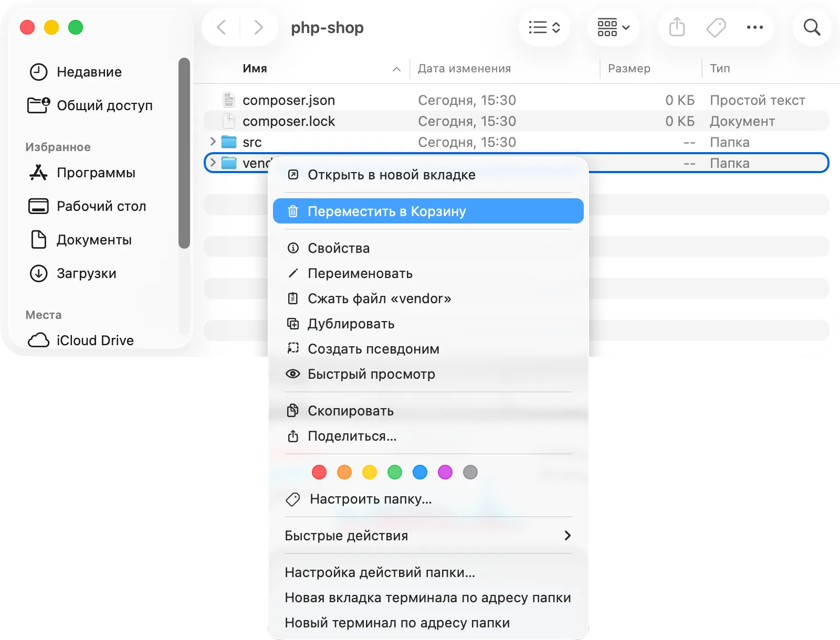
Task: Choose Скопировать in the context menu
Action: tap(428, 411)
